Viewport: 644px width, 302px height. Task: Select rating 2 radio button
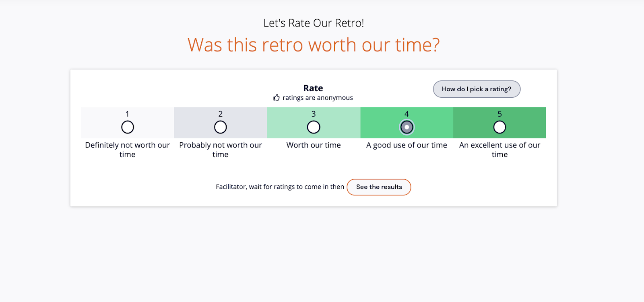(x=220, y=127)
